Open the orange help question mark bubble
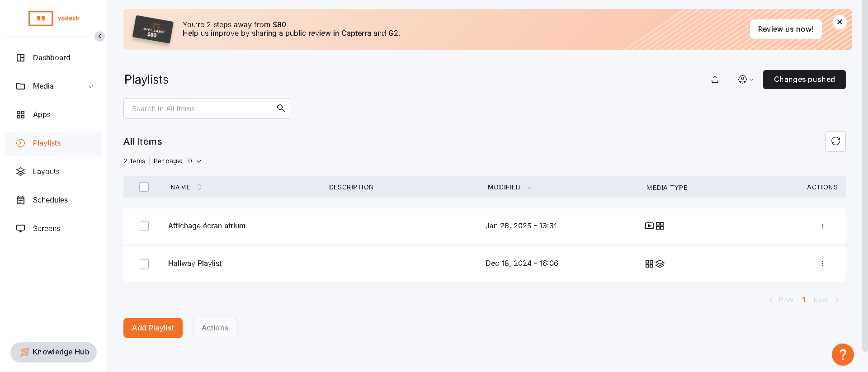The image size is (868, 372). (843, 355)
